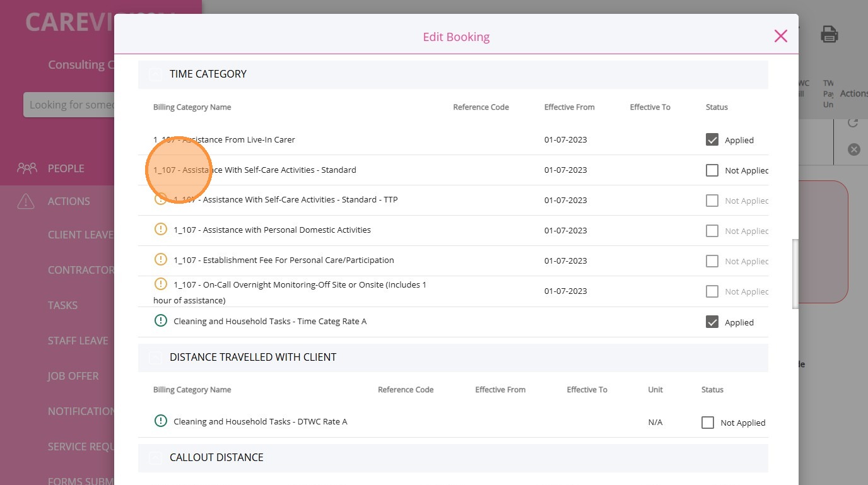Uncheck Applied for Cleaning Time Categ Rate A
The width and height of the screenshot is (868, 485).
pyautogui.click(x=712, y=322)
